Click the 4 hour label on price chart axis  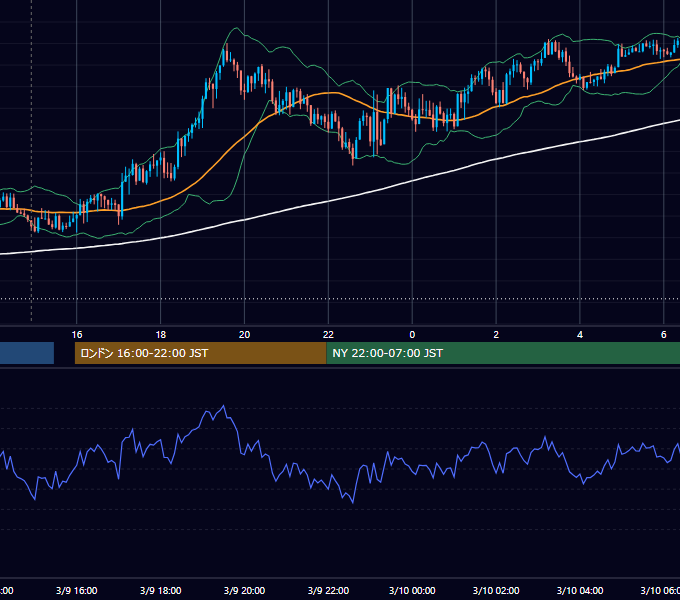(x=580, y=334)
